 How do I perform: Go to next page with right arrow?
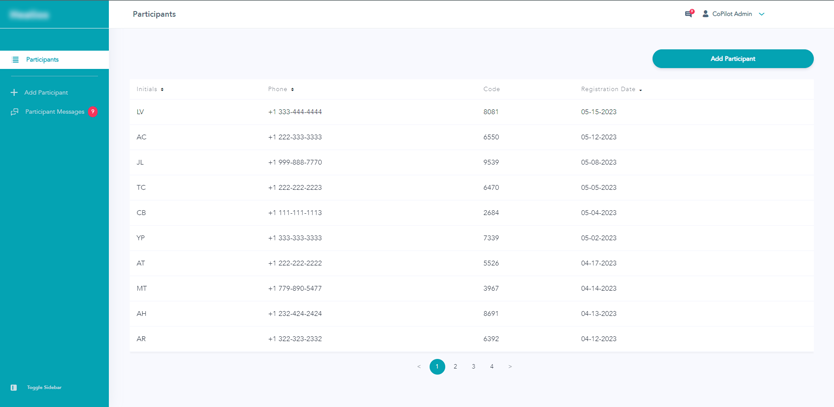point(510,367)
